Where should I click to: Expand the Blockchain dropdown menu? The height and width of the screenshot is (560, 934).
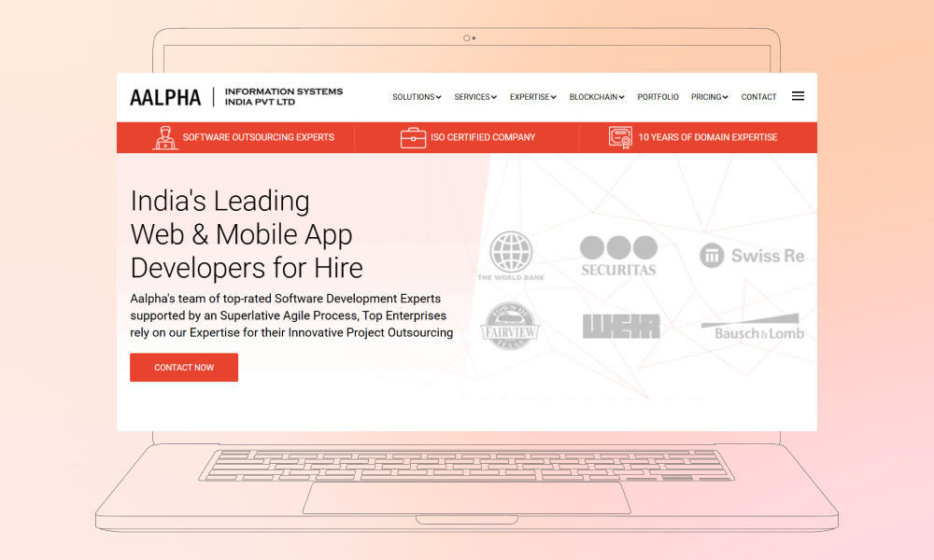(x=597, y=97)
